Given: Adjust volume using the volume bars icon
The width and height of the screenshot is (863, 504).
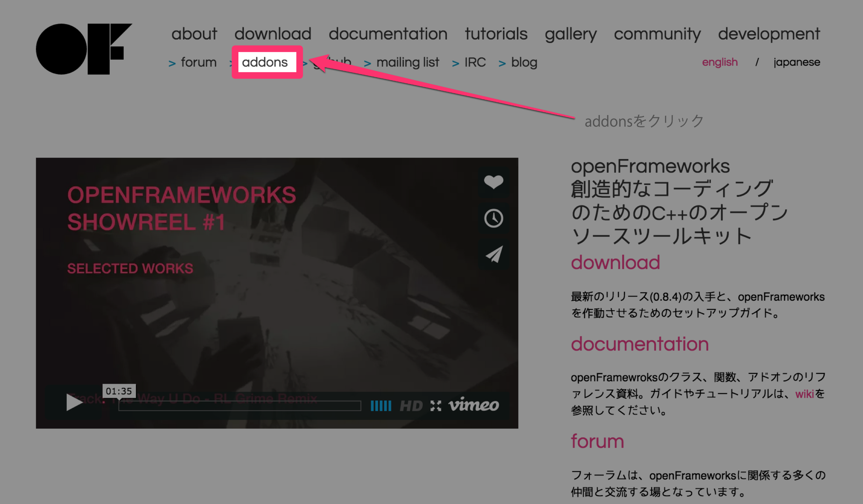Looking at the screenshot, I should [380, 406].
